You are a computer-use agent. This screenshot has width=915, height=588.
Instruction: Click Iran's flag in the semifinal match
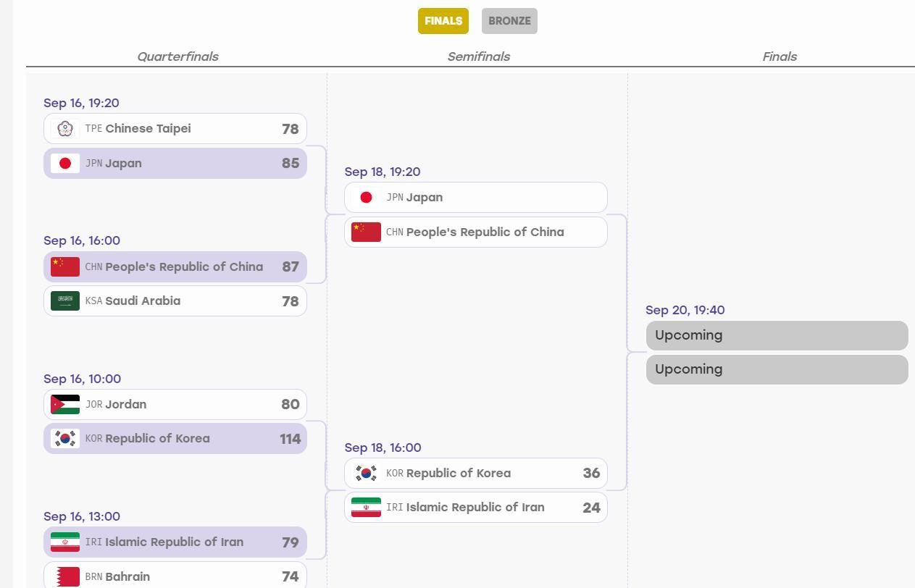(x=366, y=508)
